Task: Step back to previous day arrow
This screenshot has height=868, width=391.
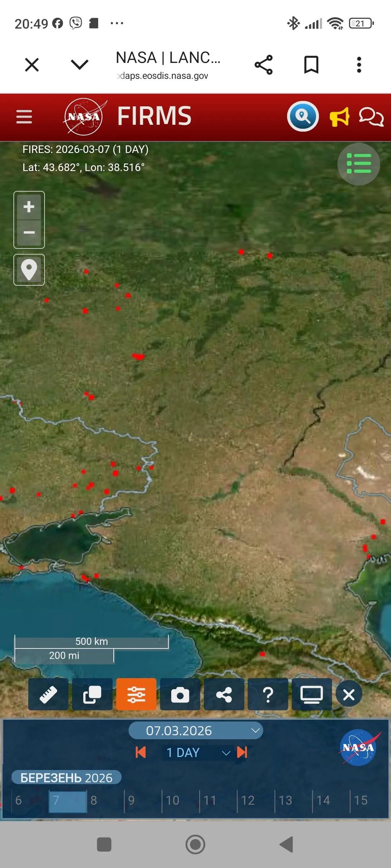Action: click(140, 752)
